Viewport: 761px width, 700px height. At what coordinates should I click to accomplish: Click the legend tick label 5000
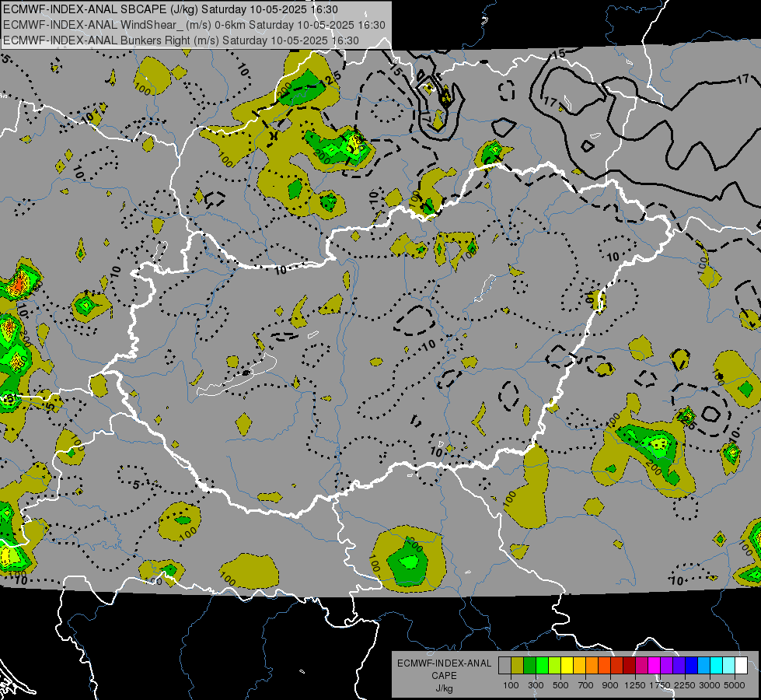click(735, 685)
